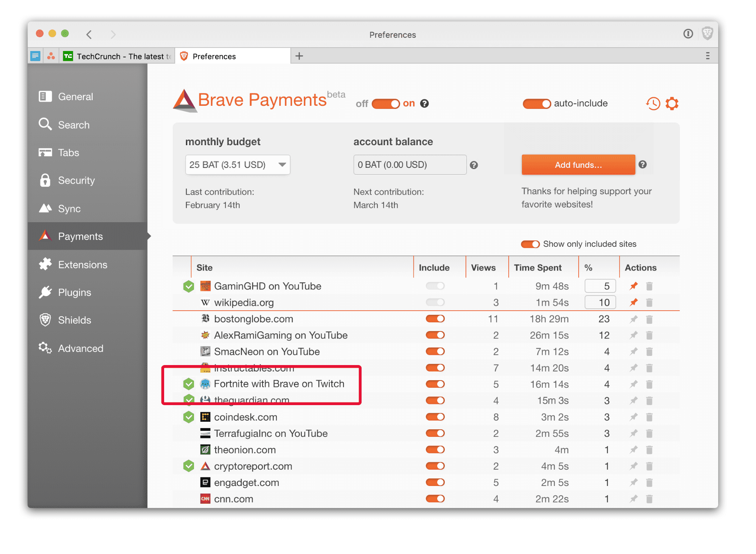Open Sync preferences section
The width and height of the screenshot is (756, 554).
coord(88,209)
